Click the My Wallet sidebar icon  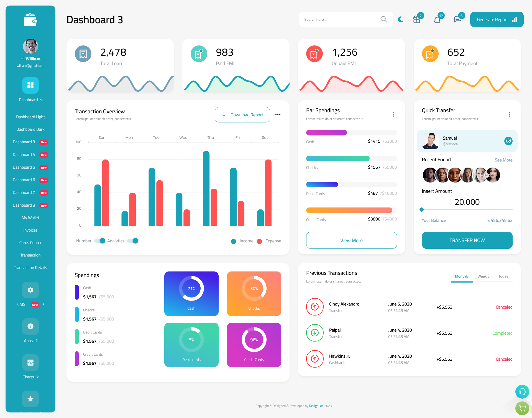click(31, 217)
